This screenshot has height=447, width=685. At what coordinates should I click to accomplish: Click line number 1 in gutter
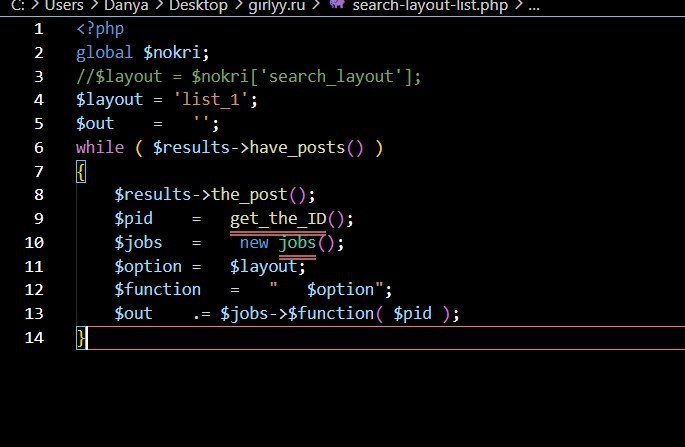point(38,29)
